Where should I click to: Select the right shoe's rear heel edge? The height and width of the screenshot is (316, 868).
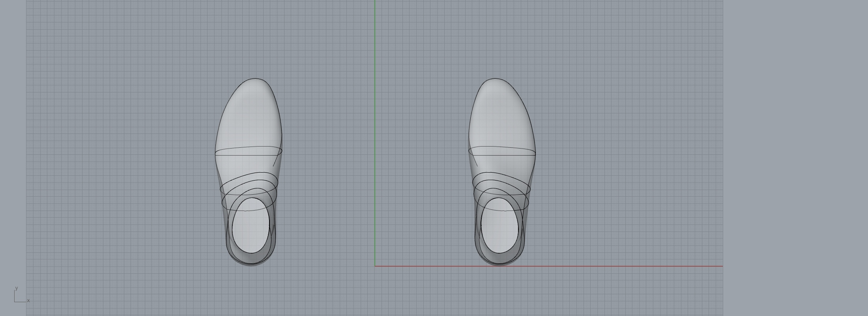tap(499, 265)
